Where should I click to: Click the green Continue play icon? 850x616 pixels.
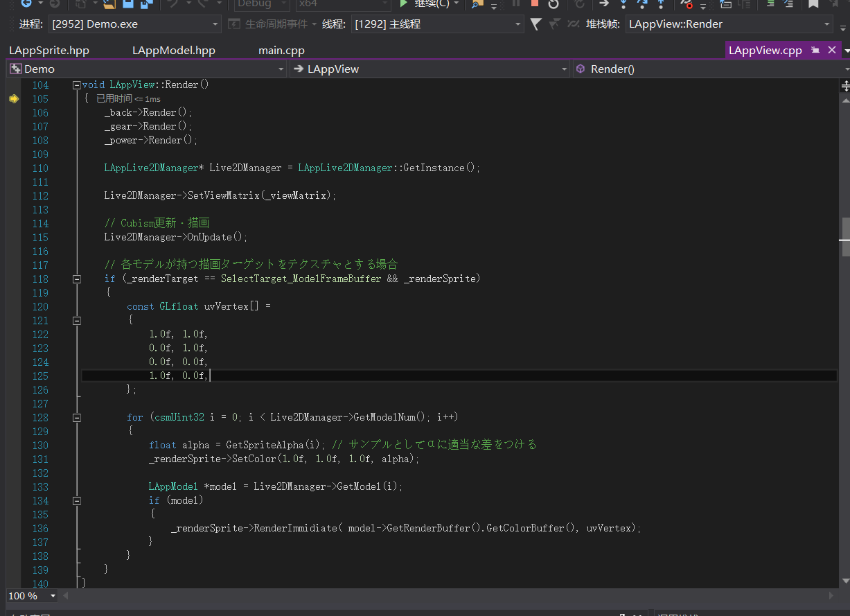click(403, 3)
